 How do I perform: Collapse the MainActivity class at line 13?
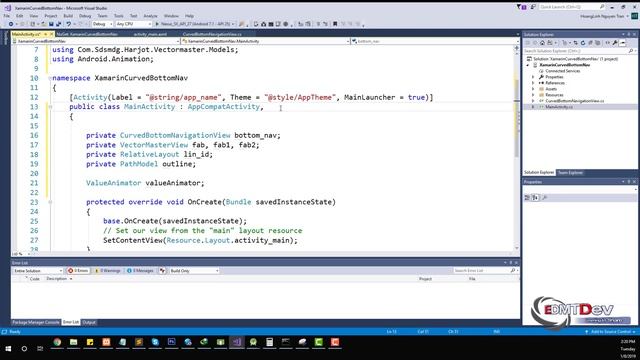coord(50,107)
